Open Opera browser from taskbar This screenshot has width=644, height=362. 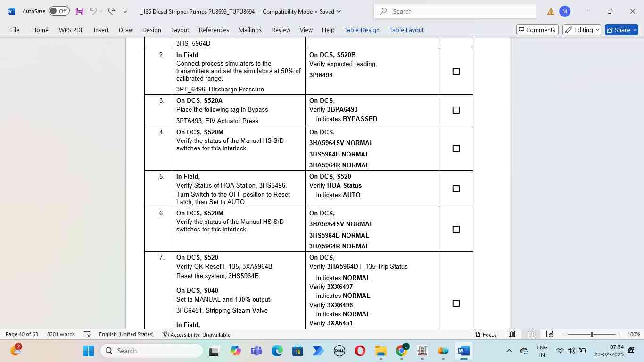[x=360, y=351]
